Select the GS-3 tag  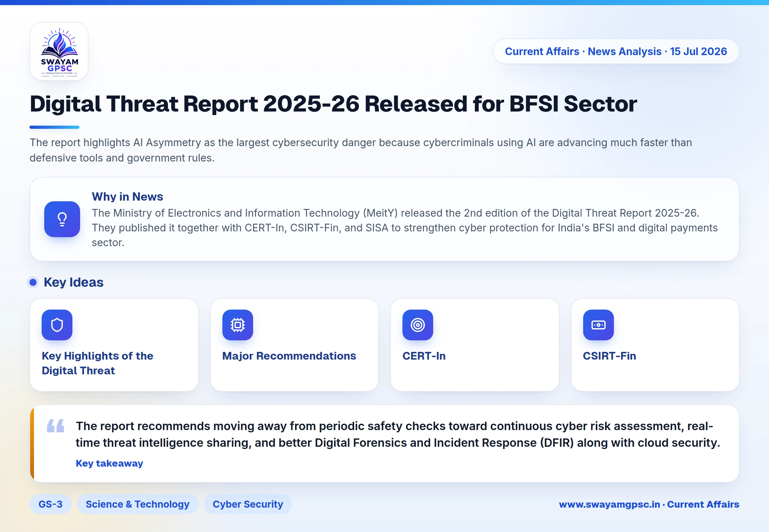coord(50,504)
